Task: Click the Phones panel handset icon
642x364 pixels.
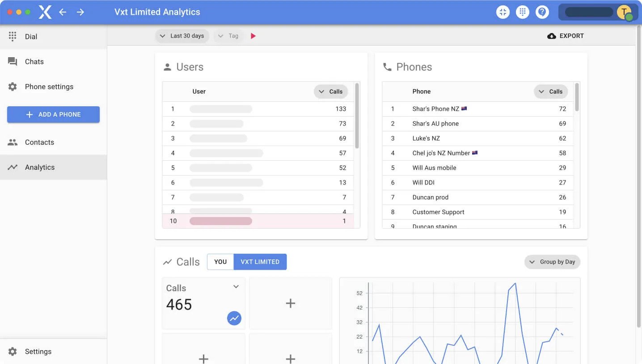Action: click(387, 67)
